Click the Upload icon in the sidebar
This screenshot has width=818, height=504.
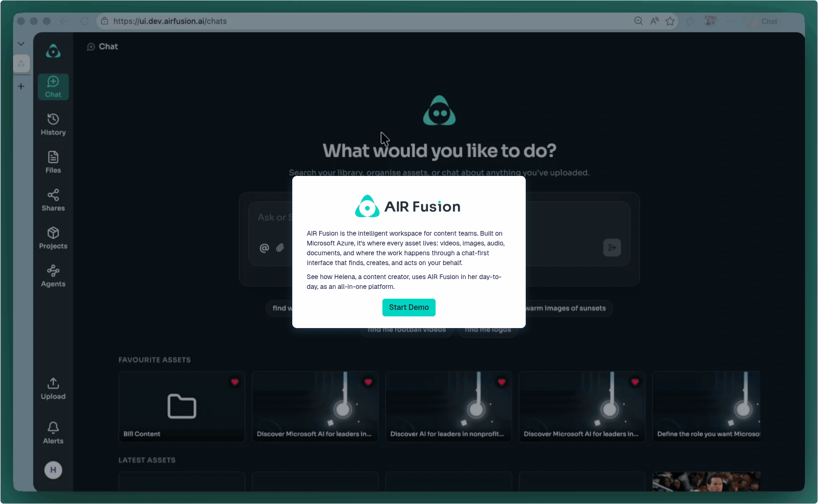click(x=53, y=384)
